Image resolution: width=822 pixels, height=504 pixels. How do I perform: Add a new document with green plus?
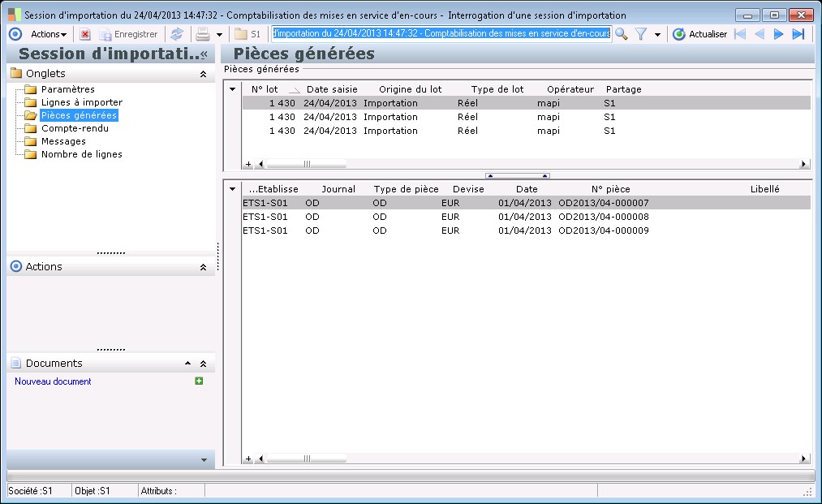199,381
